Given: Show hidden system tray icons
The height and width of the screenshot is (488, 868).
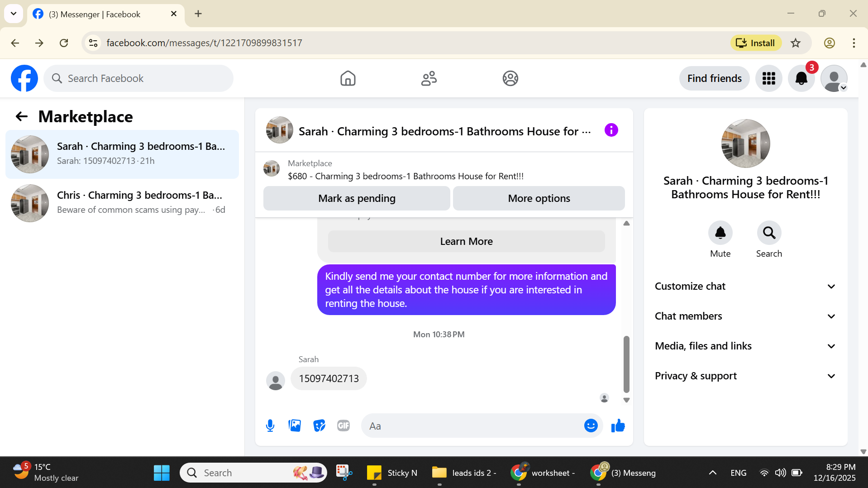Looking at the screenshot, I should (712, 473).
